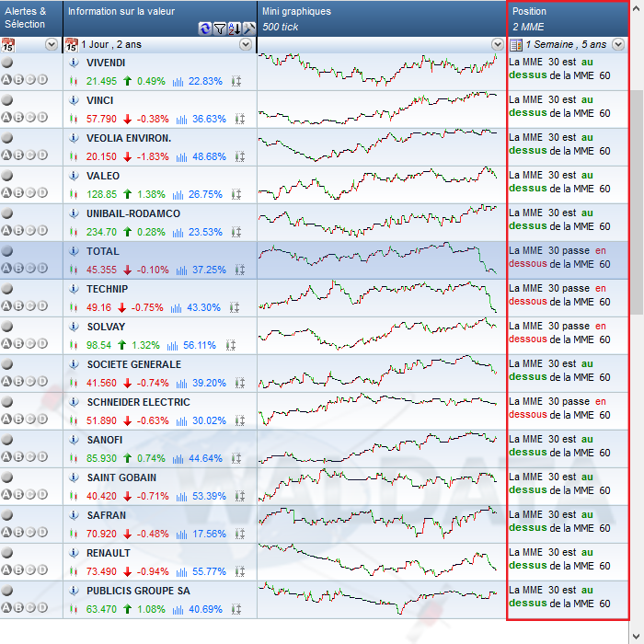Click the vertical scrollbar thumb
Screen dimensions: 644x644
point(637,202)
